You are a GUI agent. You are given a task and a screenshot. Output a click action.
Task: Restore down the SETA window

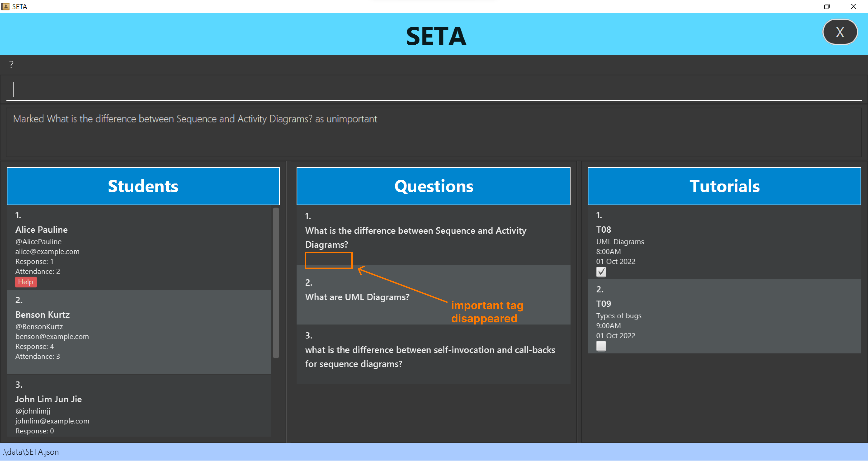(x=827, y=6)
